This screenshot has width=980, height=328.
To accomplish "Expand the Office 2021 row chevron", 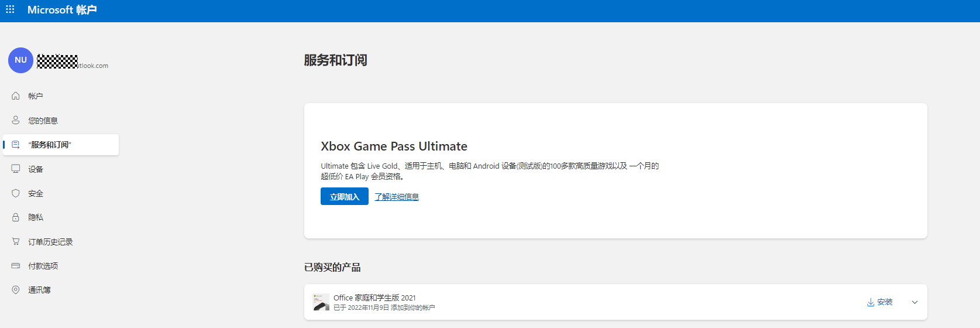I will click(x=914, y=302).
